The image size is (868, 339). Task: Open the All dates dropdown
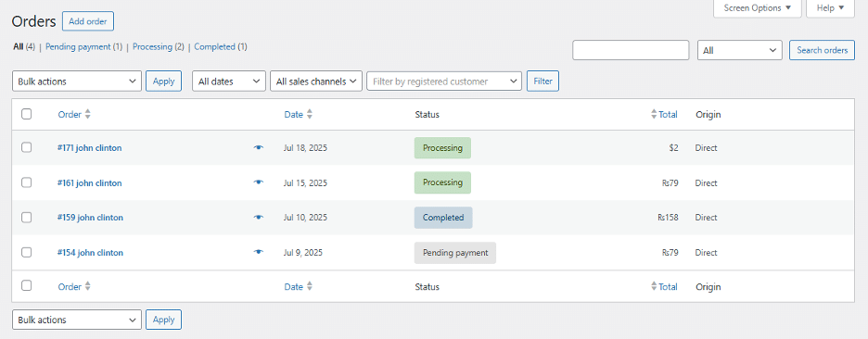coord(229,82)
